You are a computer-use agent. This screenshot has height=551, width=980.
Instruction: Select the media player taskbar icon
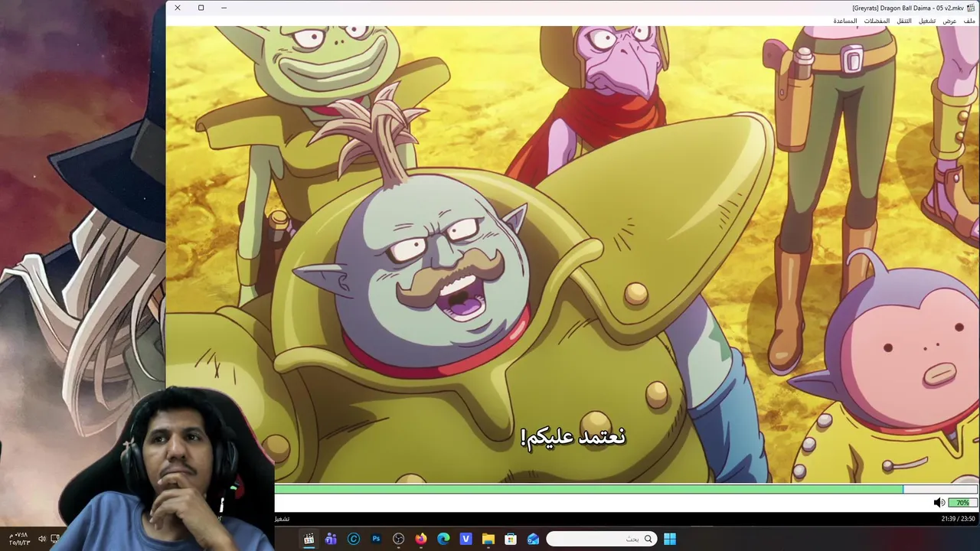pos(309,539)
